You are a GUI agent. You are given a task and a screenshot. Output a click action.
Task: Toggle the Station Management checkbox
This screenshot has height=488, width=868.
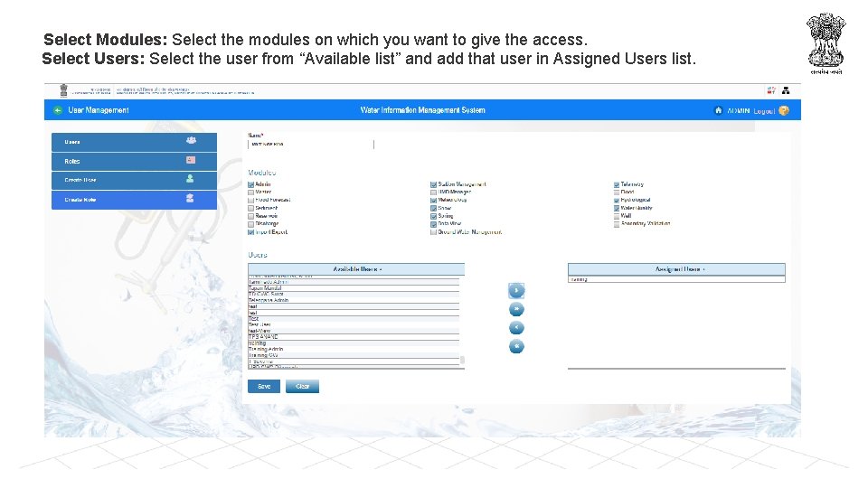(433, 184)
